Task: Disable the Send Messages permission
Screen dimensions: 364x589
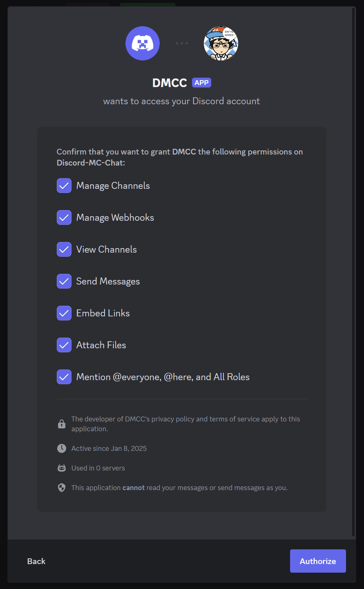Action: (x=64, y=281)
